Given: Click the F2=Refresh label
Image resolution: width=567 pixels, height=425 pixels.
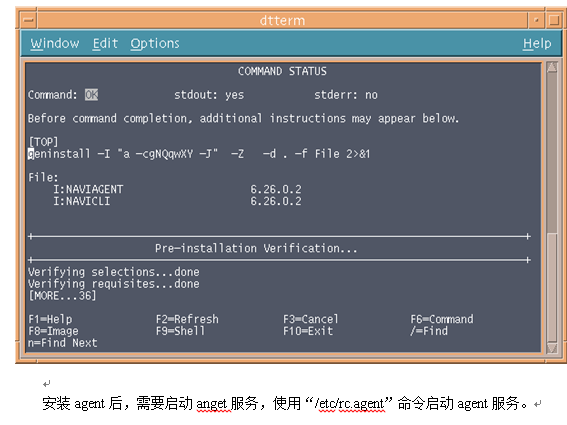Looking at the screenshot, I should coord(187,319).
